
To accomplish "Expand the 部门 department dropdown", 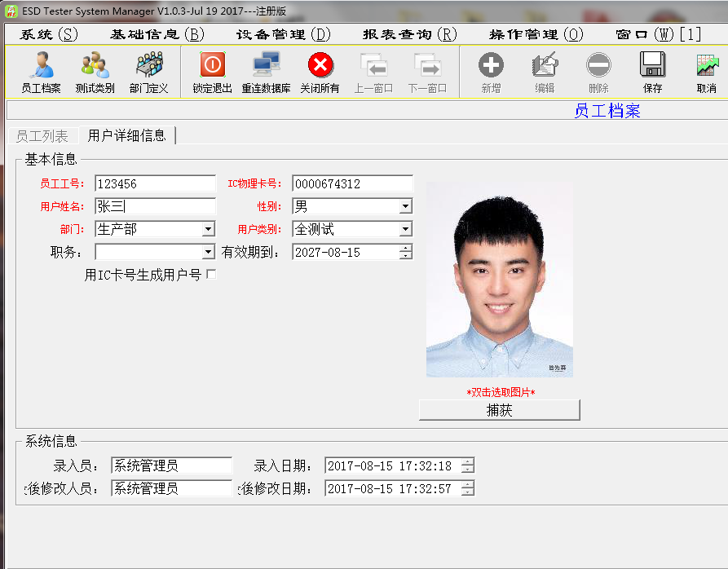I will pos(208,230).
